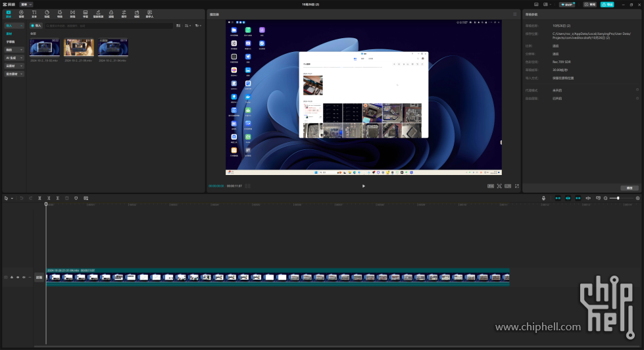
Task: Mute the main video track audio
Action: (x=24, y=277)
